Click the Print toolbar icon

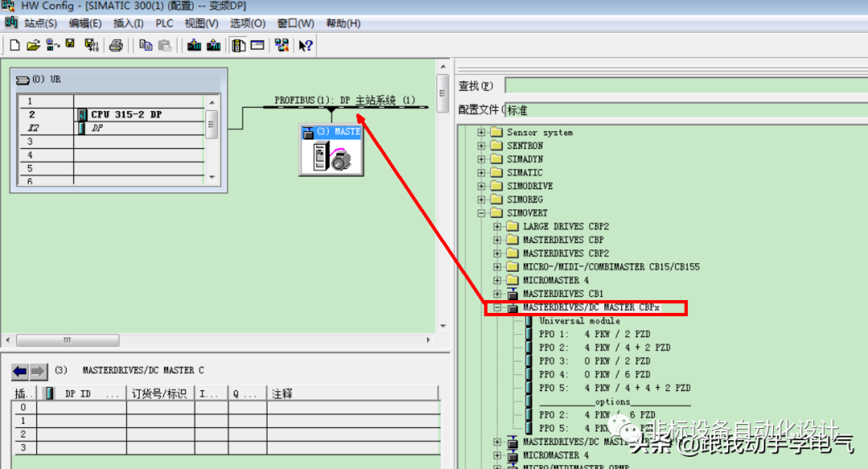coord(116,45)
